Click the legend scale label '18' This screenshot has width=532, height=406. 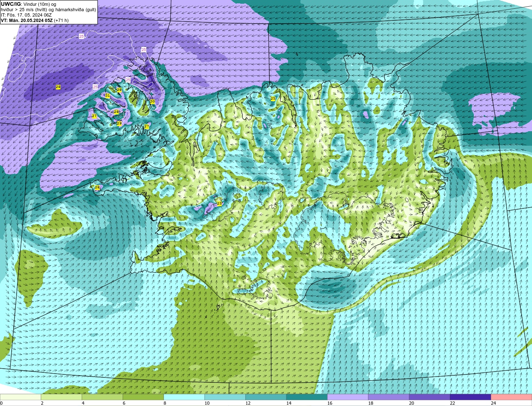(x=370, y=403)
